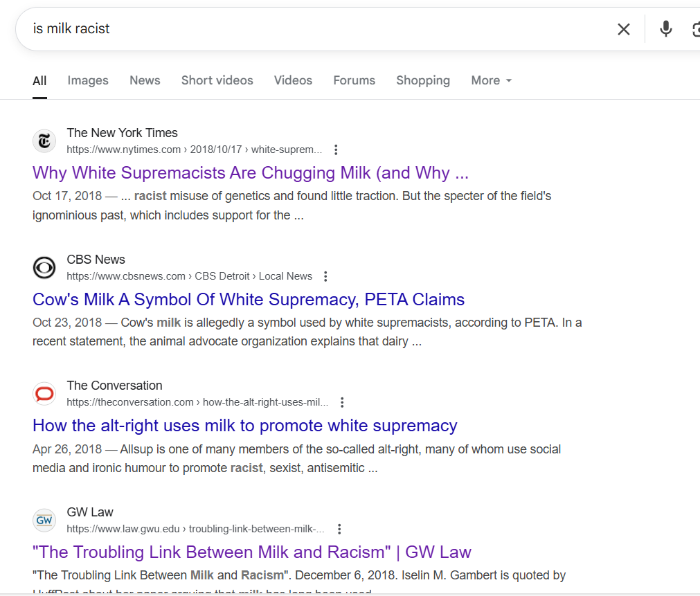Screen dimensions: 700x596
Task: Click theconversation.com URL breadcrumb
Action: 197,402
